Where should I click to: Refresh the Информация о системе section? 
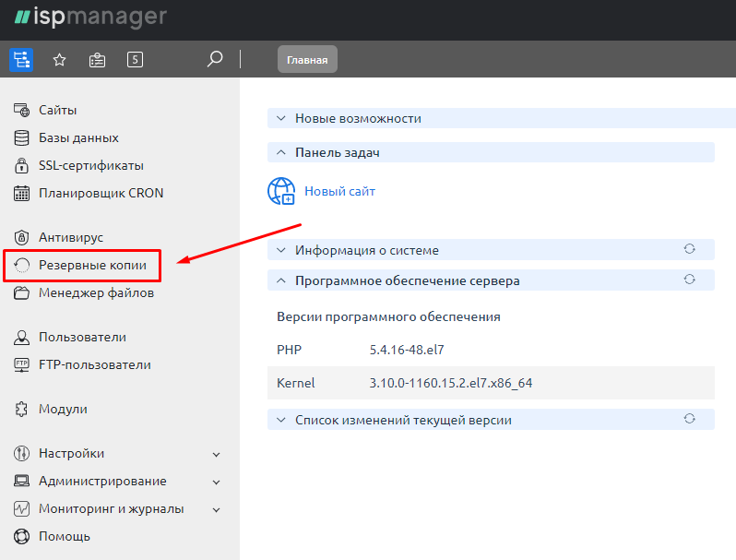(688, 249)
